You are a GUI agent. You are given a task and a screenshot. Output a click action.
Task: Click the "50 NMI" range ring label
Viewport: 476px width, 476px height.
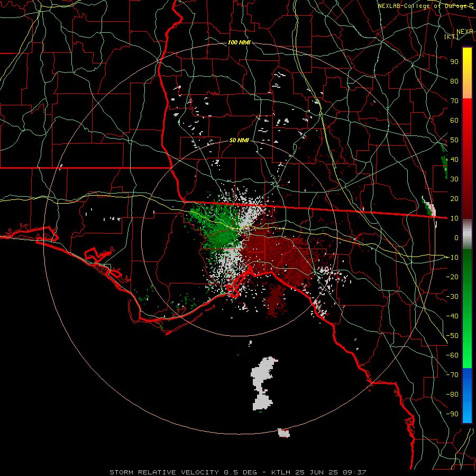[x=239, y=140]
